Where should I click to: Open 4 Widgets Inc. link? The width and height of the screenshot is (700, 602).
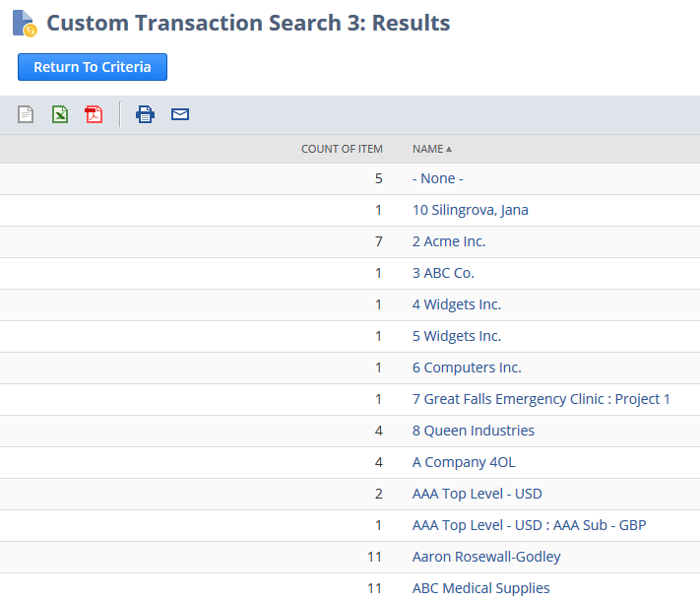click(x=457, y=304)
